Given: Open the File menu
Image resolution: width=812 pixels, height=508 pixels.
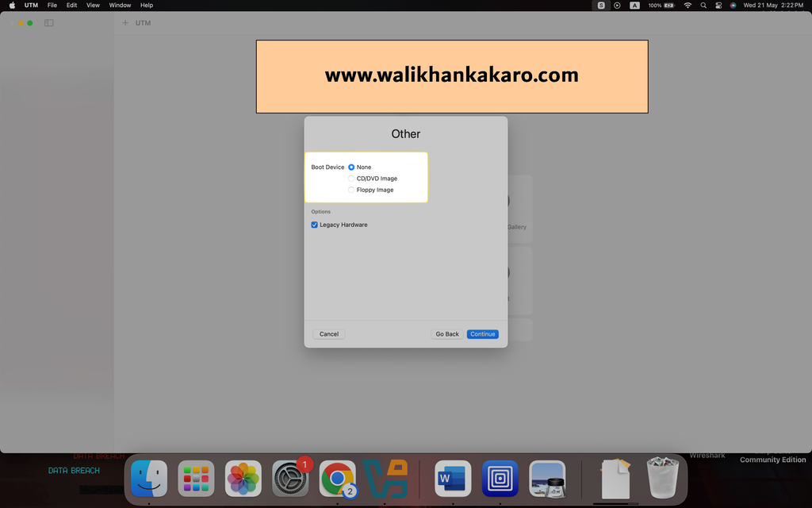Looking at the screenshot, I should point(52,6).
